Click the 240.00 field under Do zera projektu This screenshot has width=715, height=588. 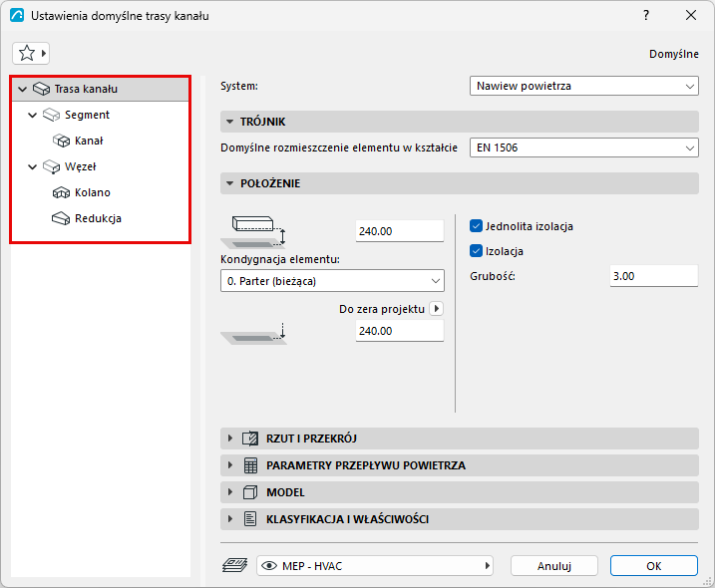pos(400,331)
